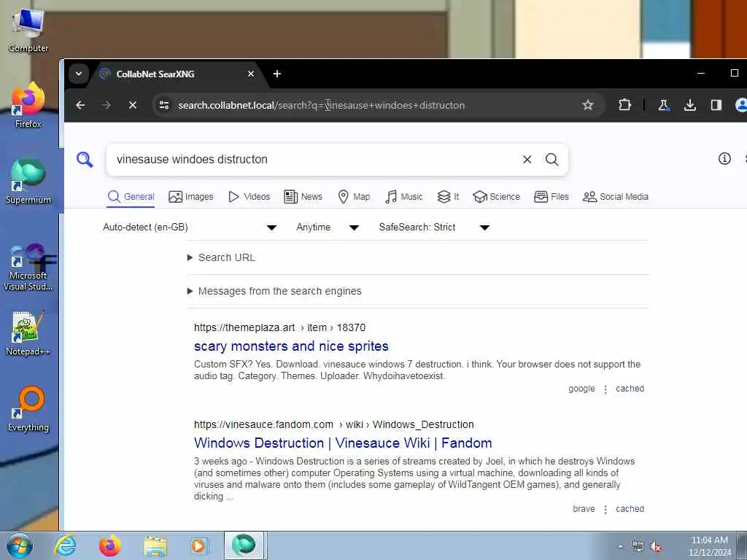
Task: Open Windows Explorer from the taskbar
Action: [x=155, y=545]
